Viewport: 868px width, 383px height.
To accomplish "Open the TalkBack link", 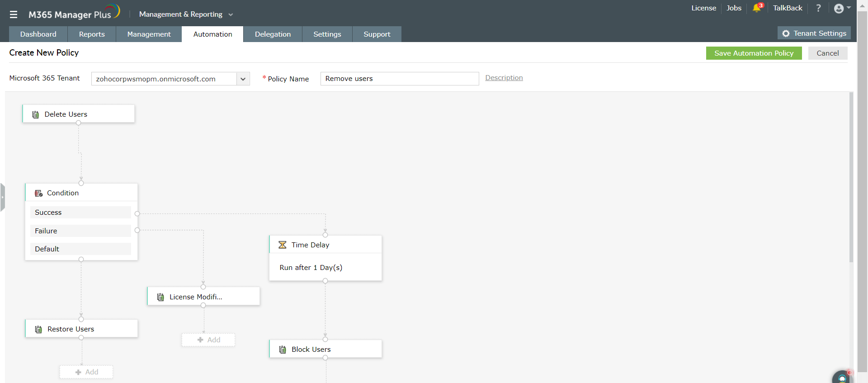I will coord(788,8).
